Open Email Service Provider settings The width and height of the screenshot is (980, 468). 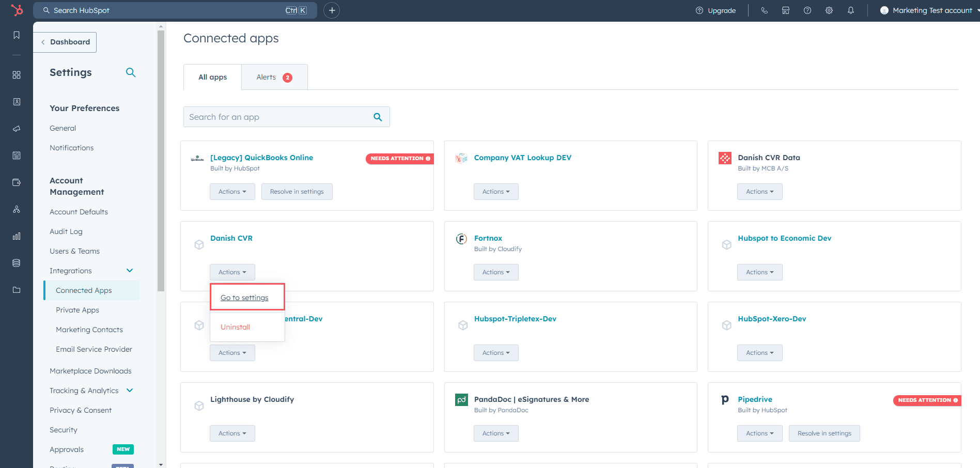tap(94, 349)
